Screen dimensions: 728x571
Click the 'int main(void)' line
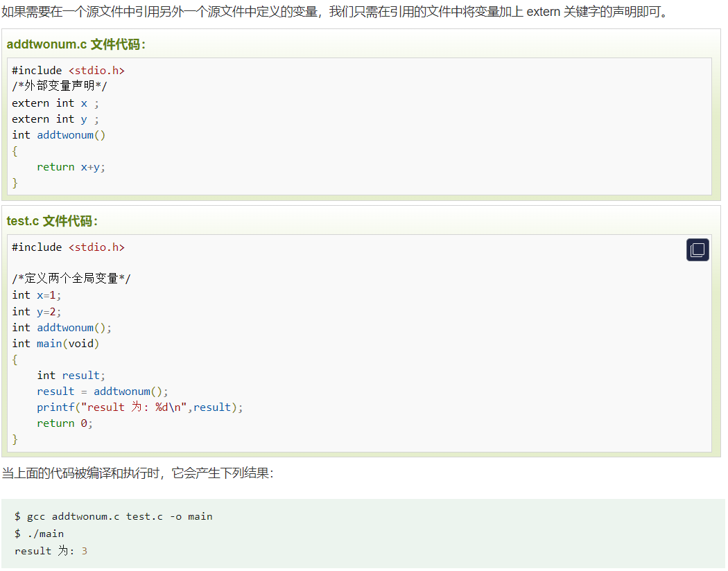point(55,344)
